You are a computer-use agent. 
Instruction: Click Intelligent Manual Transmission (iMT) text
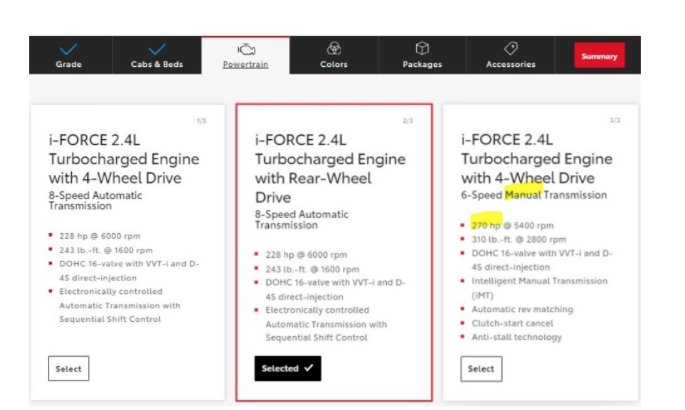point(540,288)
